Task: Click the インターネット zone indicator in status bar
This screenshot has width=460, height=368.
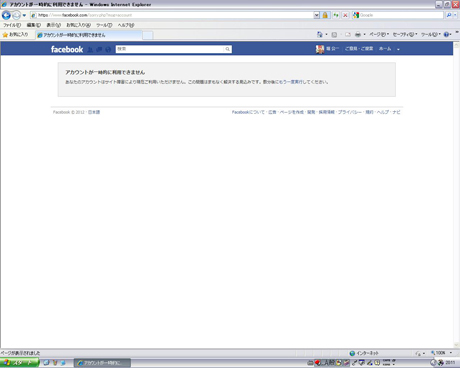Action: [364, 353]
